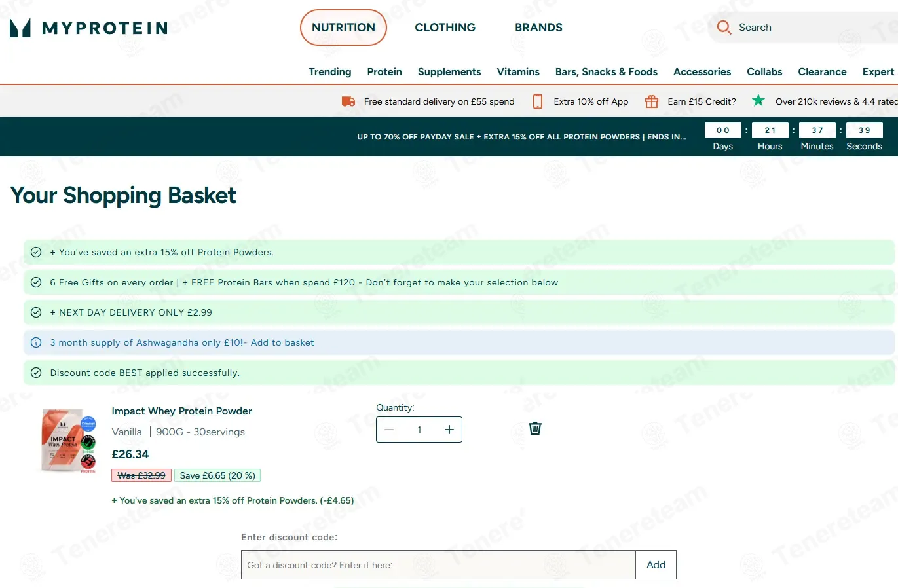Screen dimensions: 898x588
Task: Increase quantity with plus button
Action: pos(449,430)
